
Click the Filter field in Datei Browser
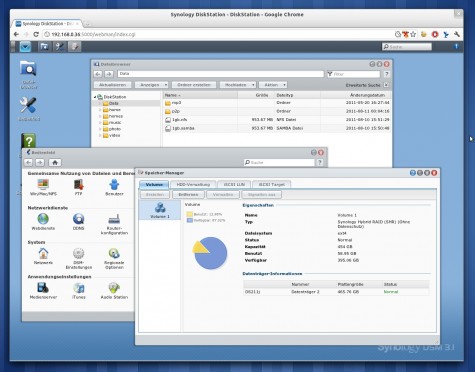pos(354,74)
